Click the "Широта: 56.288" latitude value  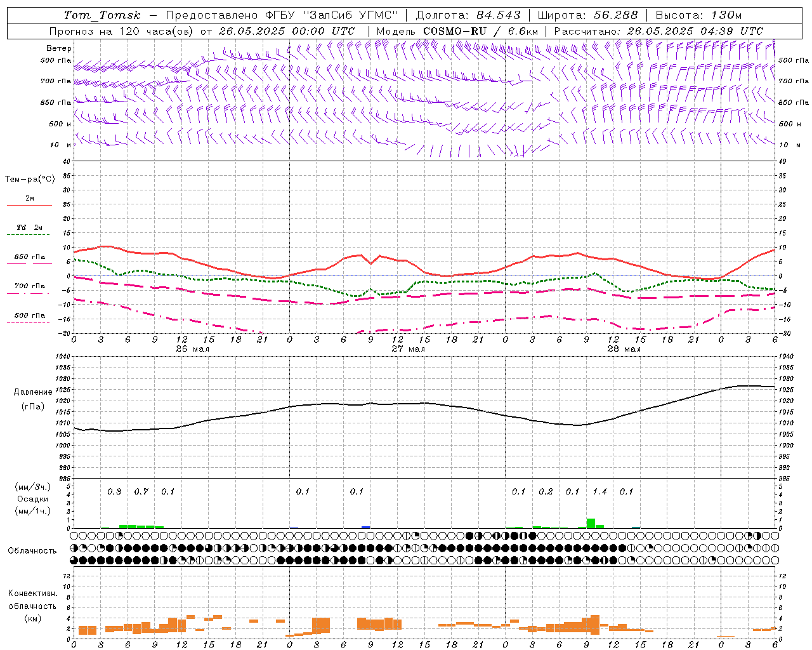(588, 15)
